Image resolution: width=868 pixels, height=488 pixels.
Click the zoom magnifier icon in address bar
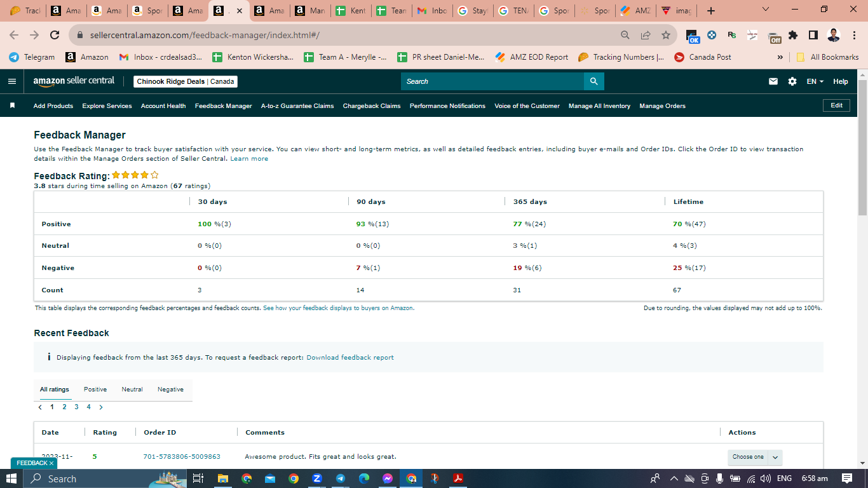(x=625, y=35)
